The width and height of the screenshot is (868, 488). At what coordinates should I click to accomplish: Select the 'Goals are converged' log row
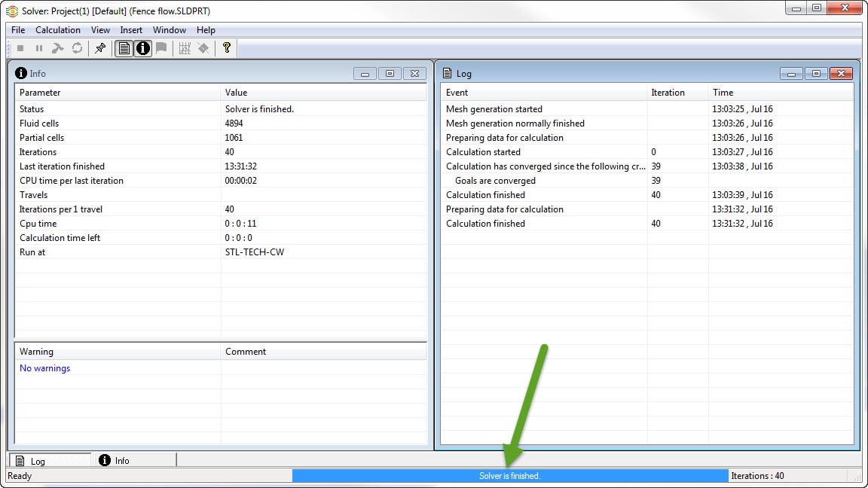(x=495, y=181)
